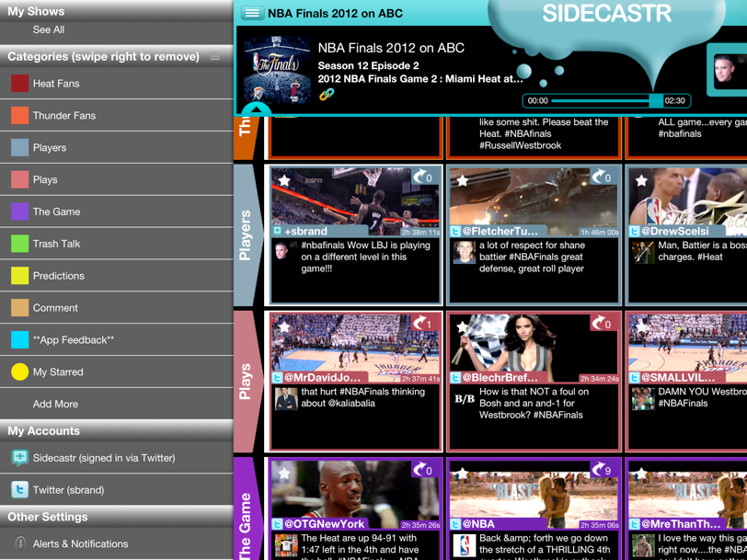Star the @OTGNewYork post
This screenshot has width=747, height=560.
click(284, 474)
